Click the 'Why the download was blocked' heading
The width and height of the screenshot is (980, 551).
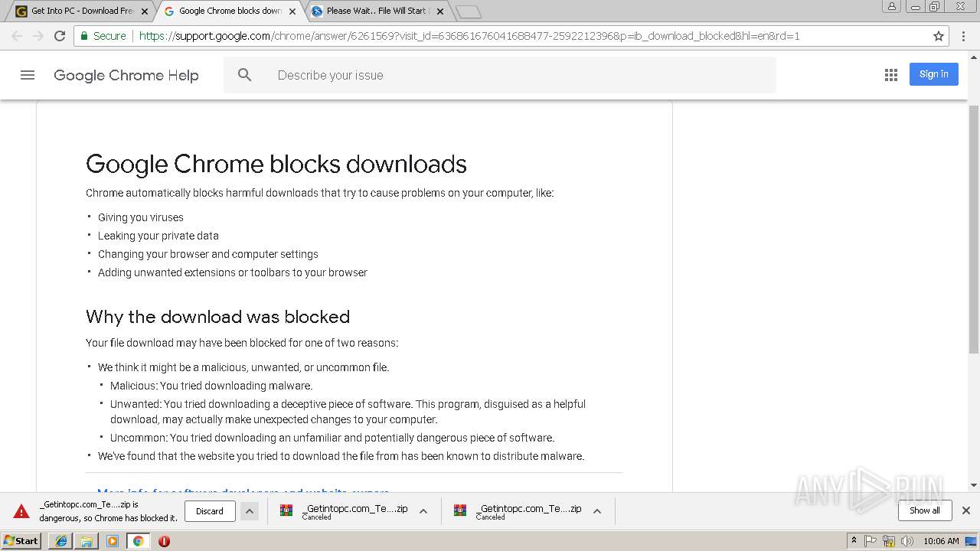pyautogui.click(x=217, y=317)
